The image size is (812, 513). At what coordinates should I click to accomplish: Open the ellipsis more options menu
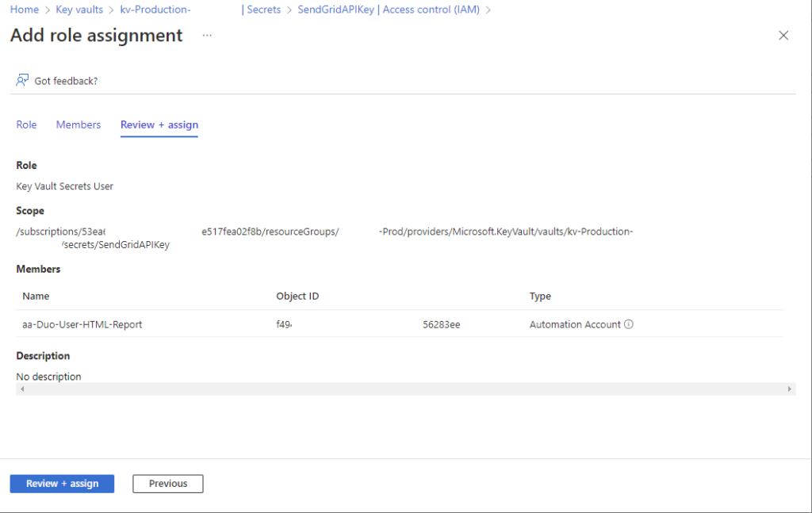point(207,35)
